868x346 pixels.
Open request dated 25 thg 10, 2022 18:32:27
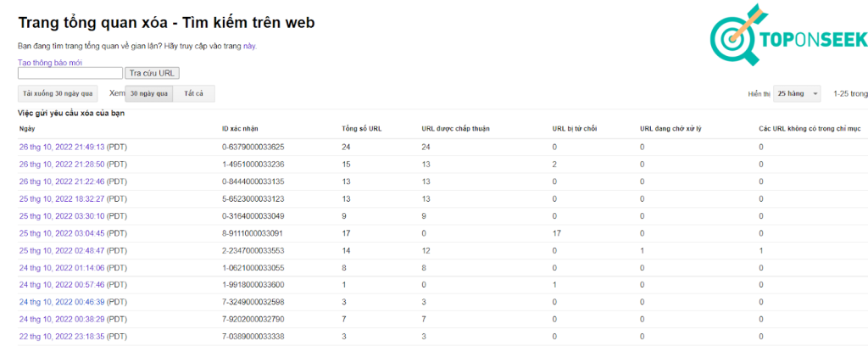coord(61,198)
